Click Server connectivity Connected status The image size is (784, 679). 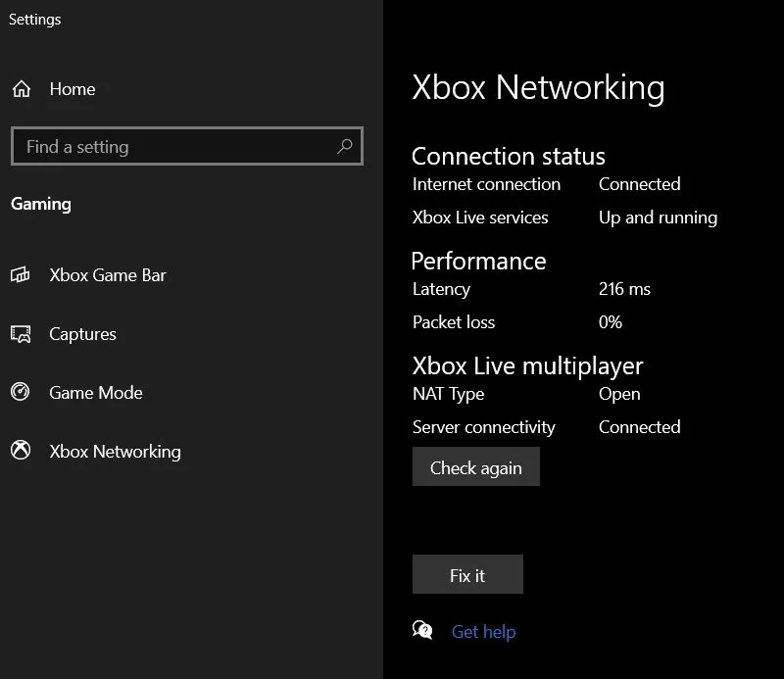640,427
